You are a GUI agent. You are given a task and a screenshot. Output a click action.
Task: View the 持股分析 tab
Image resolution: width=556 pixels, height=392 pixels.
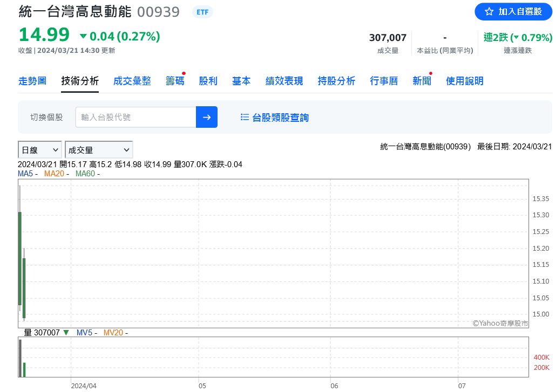pyautogui.click(x=336, y=81)
